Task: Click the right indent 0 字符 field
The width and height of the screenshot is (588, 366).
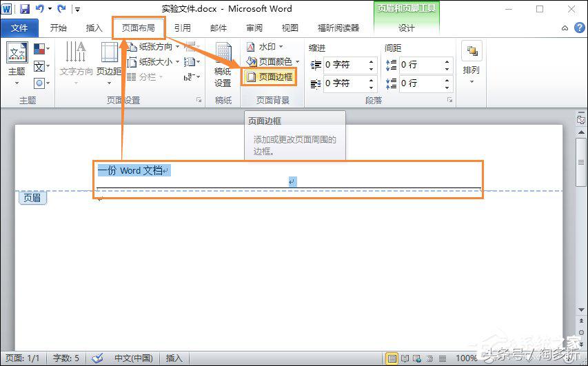Action: click(345, 83)
